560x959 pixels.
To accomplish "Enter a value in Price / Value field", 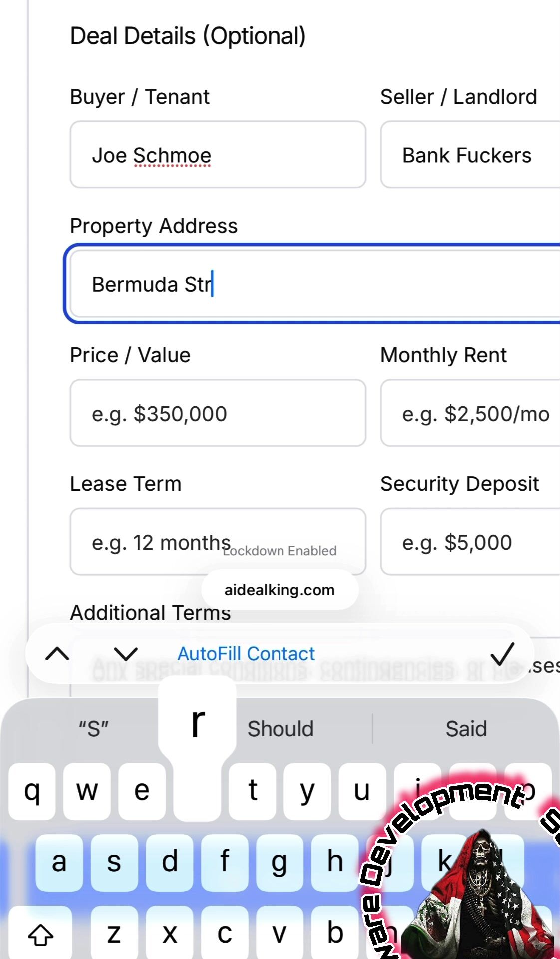I will click(x=218, y=413).
